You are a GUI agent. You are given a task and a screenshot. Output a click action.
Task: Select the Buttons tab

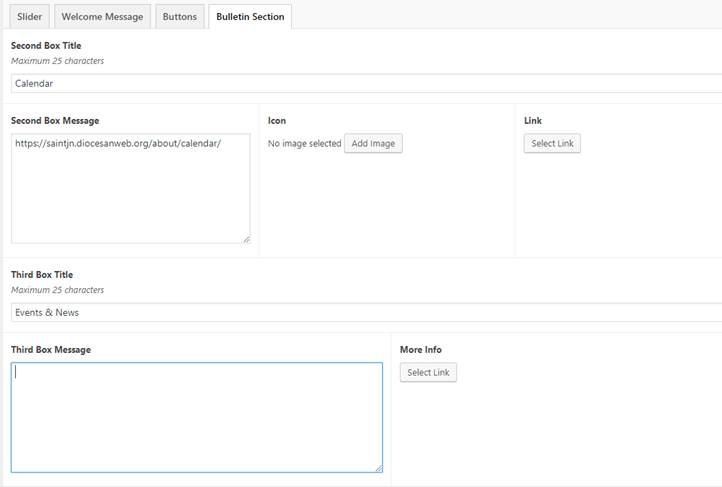click(x=180, y=17)
